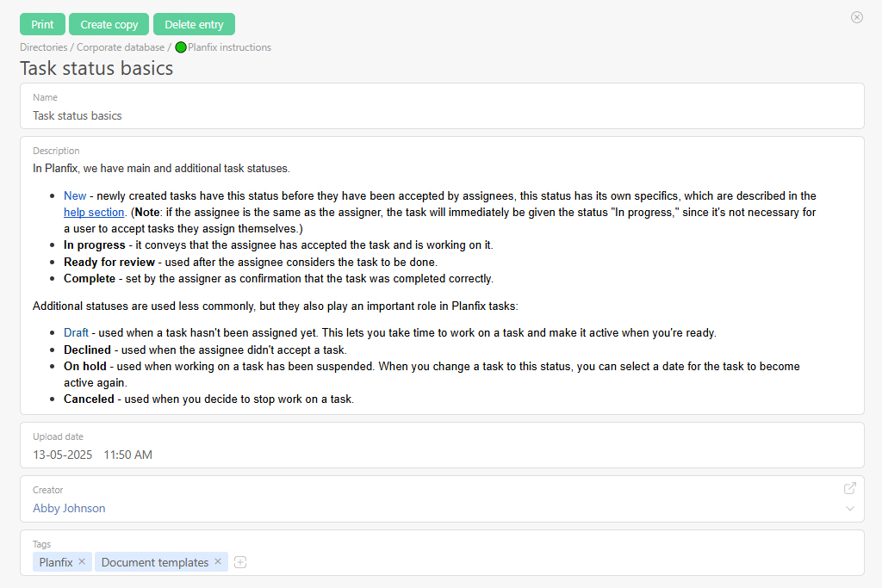Expand the Creator dropdown chevron
This screenshot has height=588, width=882.
click(850, 508)
